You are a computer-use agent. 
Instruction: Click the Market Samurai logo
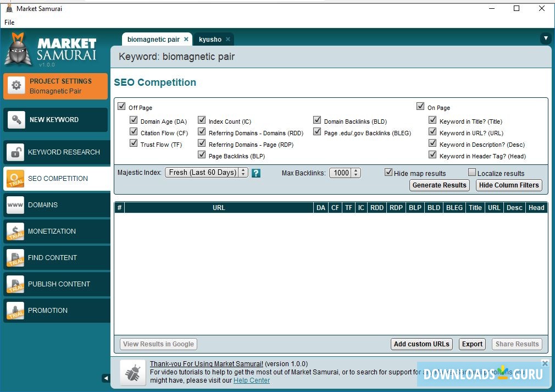51,49
